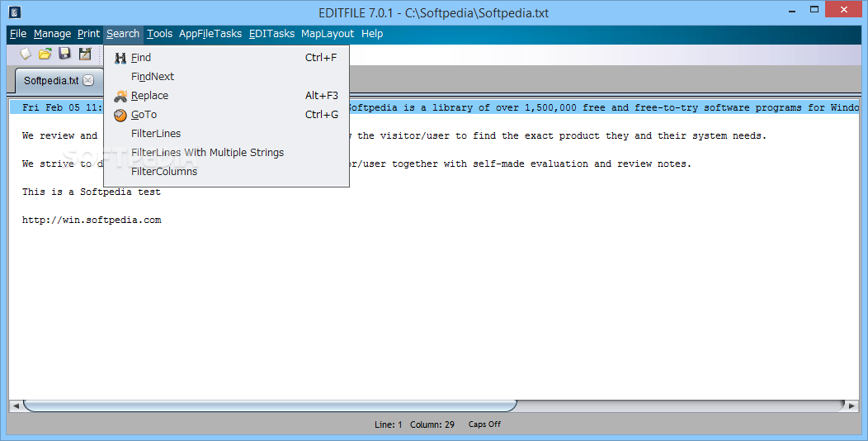This screenshot has width=868, height=441.
Task: Close the EDITFILE window
Action: pos(843,9)
